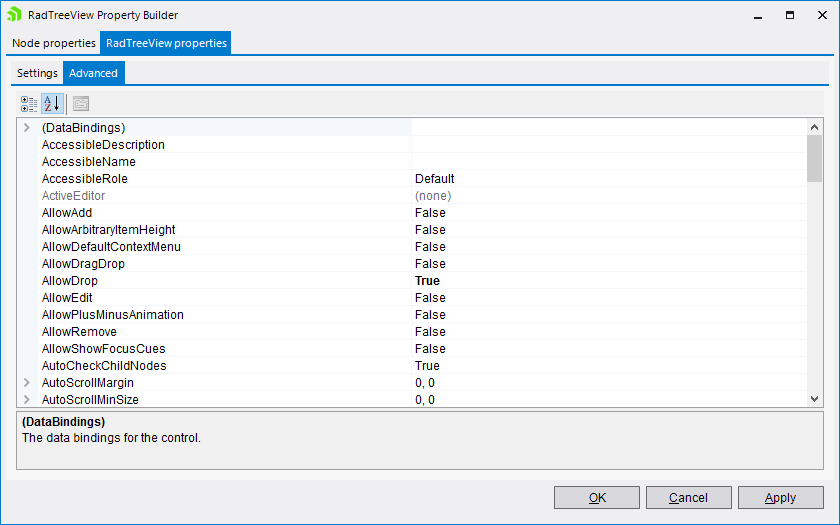Click the AccessibleName empty value field
840x525 pixels.
[609, 162]
